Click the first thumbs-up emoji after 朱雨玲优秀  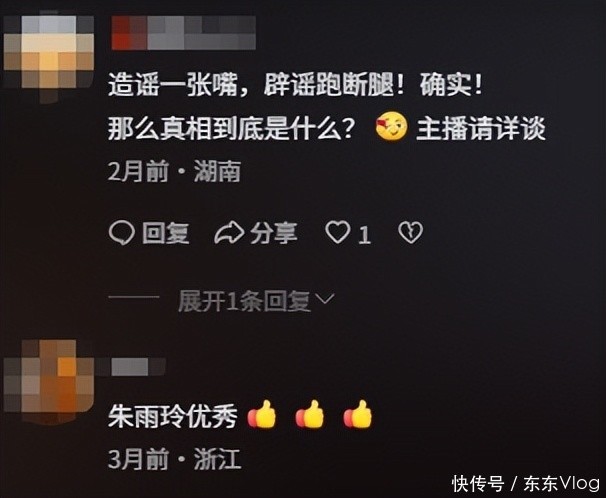(x=262, y=415)
